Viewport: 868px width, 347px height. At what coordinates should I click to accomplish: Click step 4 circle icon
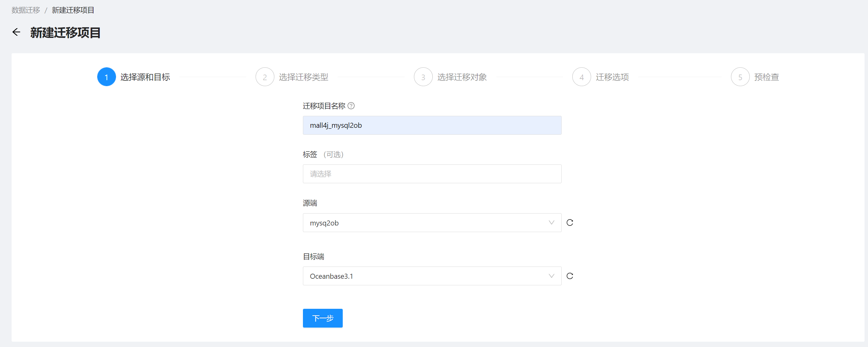coord(581,77)
